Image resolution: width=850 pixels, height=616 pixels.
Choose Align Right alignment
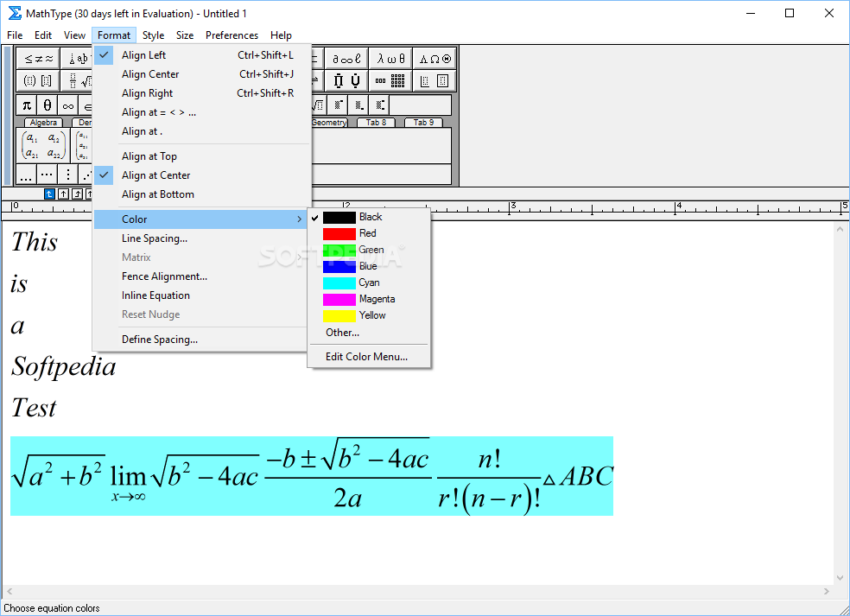(201, 93)
